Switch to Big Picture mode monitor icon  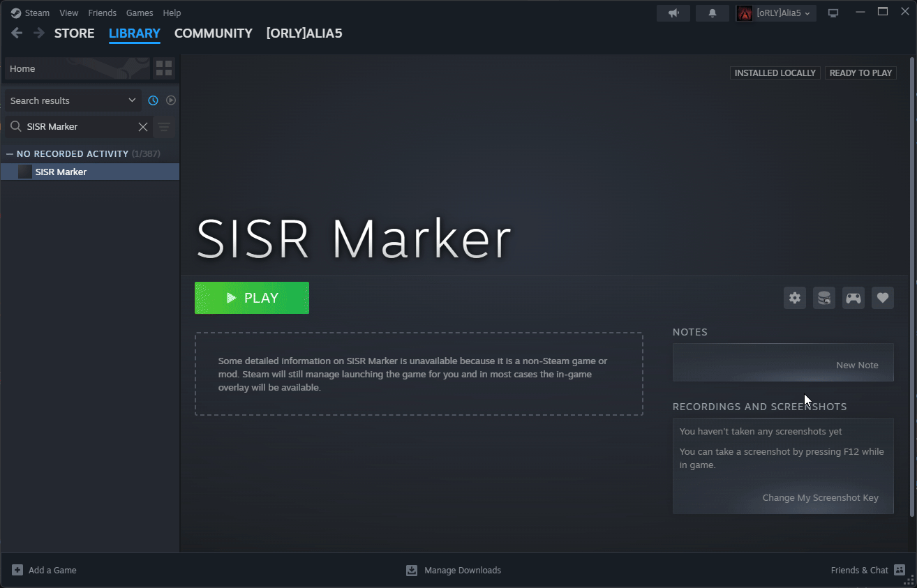click(x=833, y=13)
